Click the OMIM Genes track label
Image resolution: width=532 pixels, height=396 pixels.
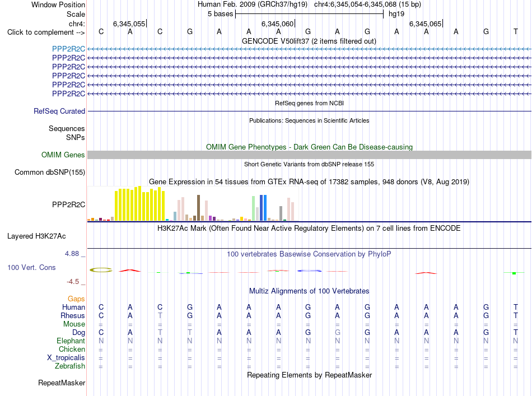coord(63,155)
